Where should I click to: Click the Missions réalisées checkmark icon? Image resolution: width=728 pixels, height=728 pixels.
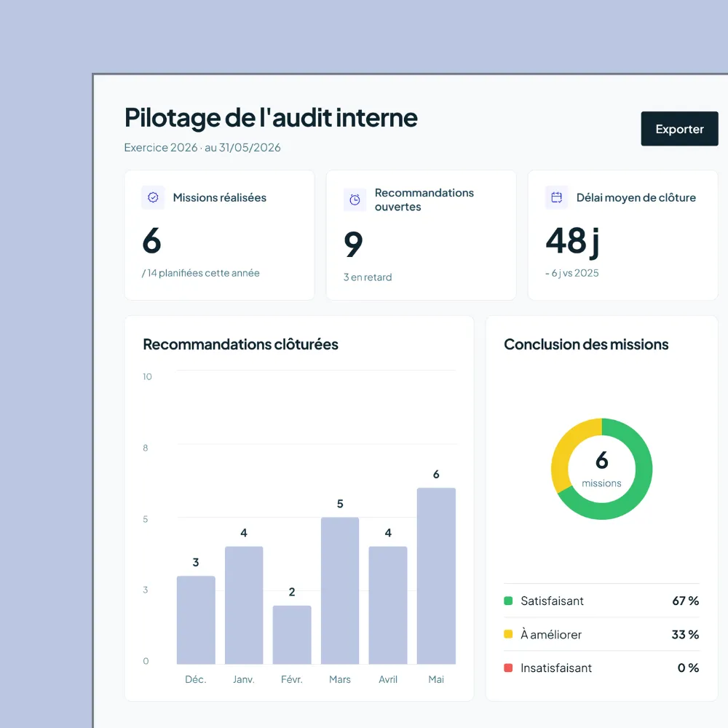pos(153,198)
